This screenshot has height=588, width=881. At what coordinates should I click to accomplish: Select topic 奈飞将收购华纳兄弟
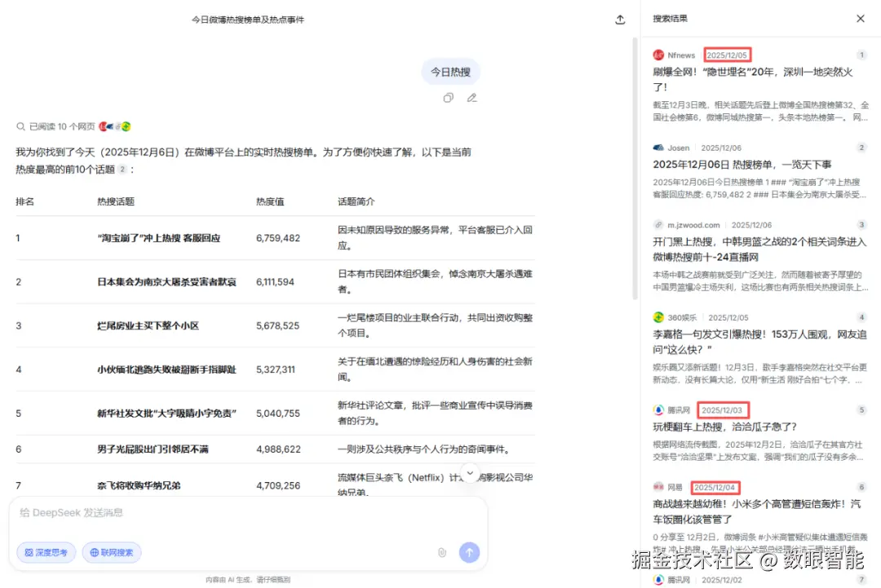click(x=139, y=485)
